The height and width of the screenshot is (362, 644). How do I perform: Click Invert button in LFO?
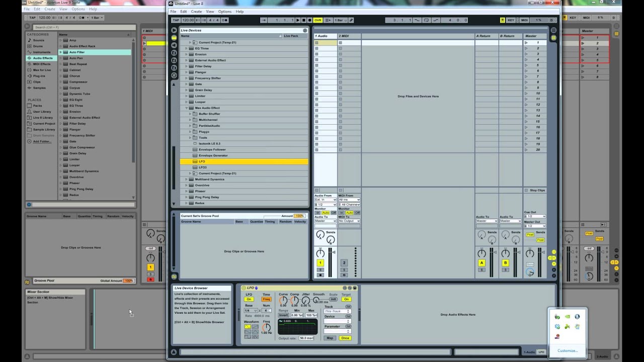[x=283, y=315]
